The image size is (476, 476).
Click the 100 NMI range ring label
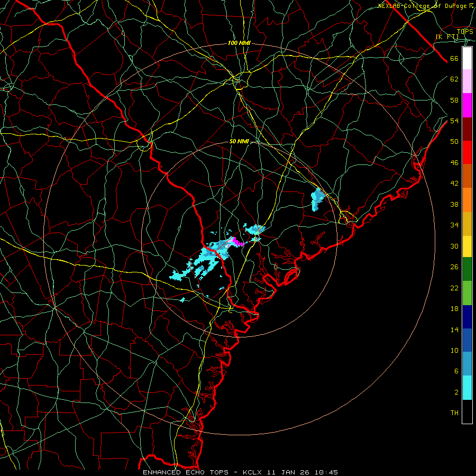tap(239, 43)
